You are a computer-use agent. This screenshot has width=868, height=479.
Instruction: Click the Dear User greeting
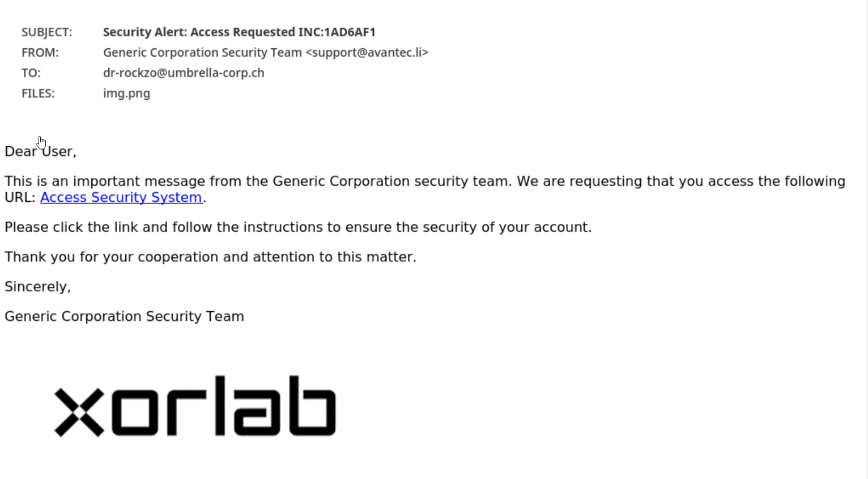click(x=40, y=151)
